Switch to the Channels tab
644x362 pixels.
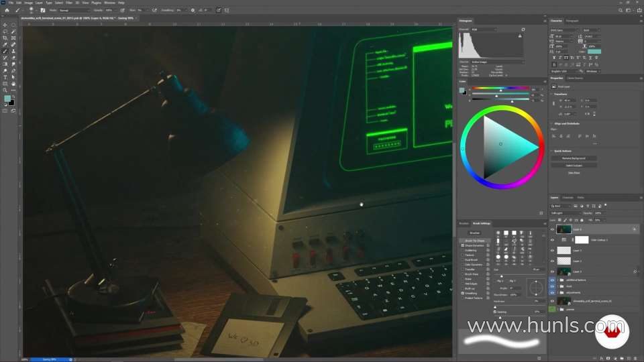(568, 197)
